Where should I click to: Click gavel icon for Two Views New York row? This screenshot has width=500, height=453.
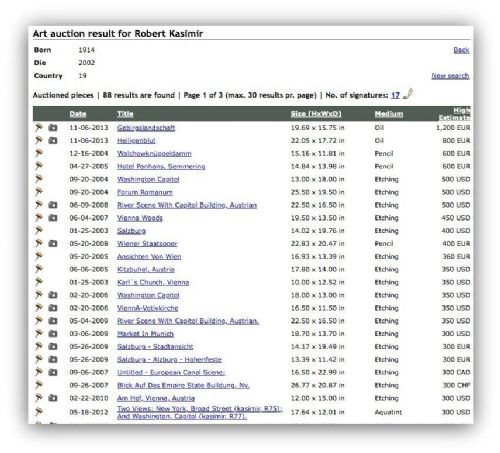pos(39,412)
